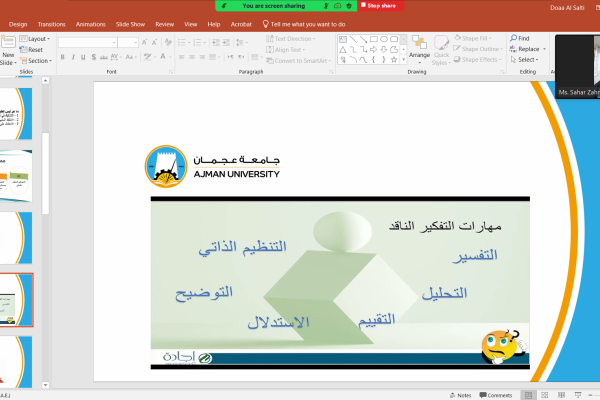Click the Clear All Formatting icon
The height and width of the screenshot is (400, 600).
(x=168, y=42)
